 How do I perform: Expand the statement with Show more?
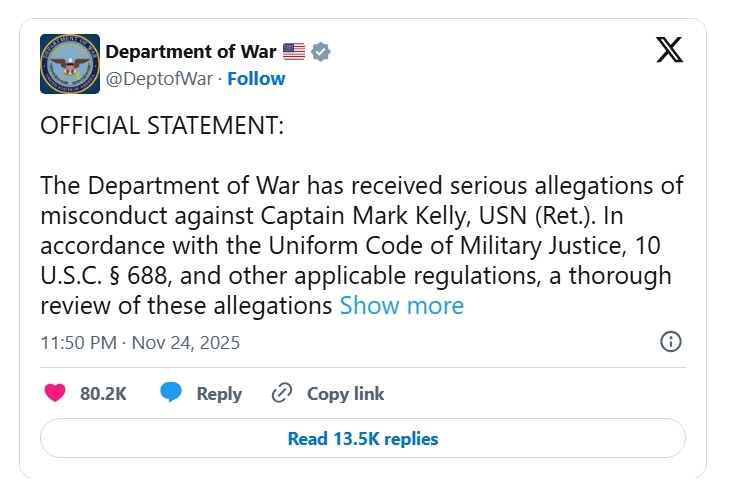click(x=401, y=305)
